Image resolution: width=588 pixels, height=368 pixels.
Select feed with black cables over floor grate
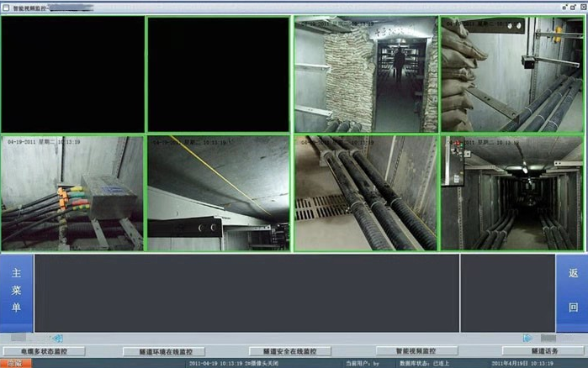pyautogui.click(x=365, y=193)
